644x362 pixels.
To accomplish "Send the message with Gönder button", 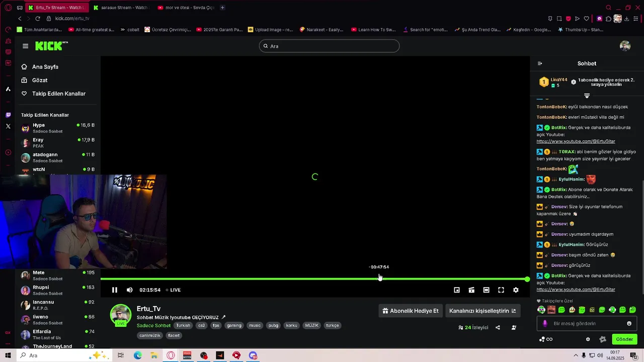I will point(624,339).
